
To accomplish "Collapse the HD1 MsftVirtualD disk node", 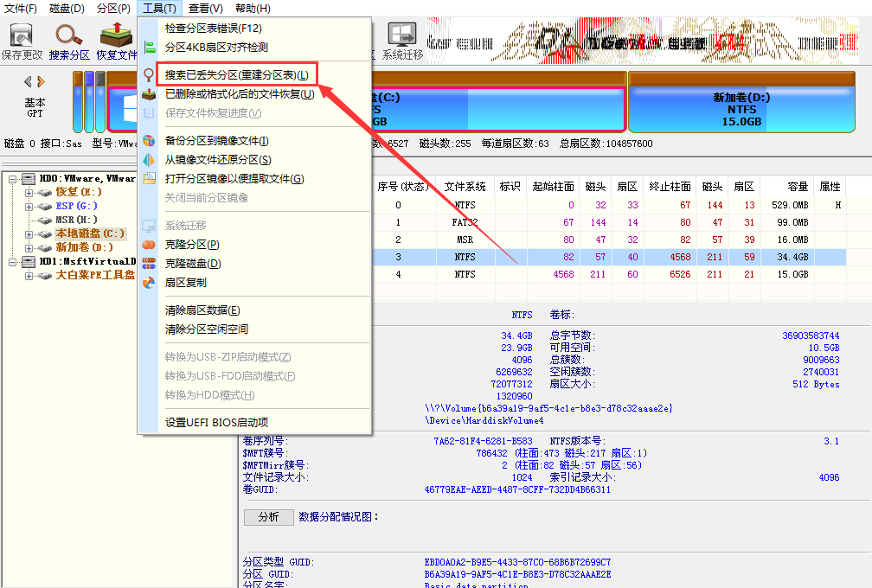I will pos(12,262).
